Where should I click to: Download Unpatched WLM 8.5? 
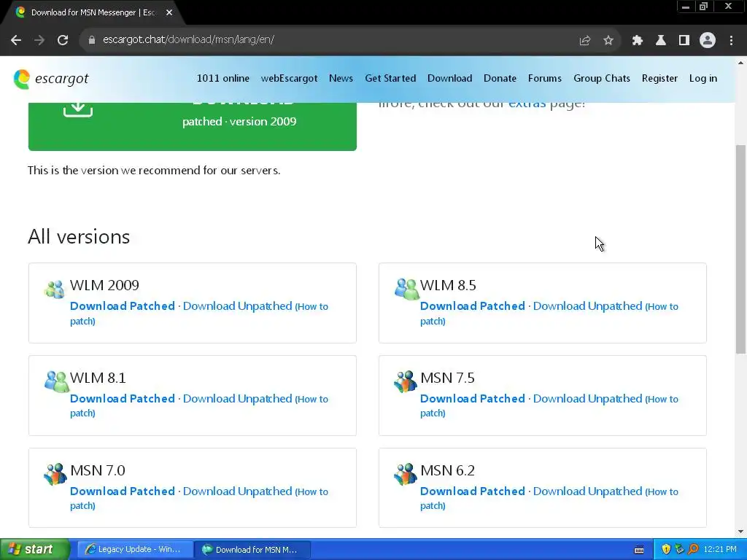click(x=587, y=306)
